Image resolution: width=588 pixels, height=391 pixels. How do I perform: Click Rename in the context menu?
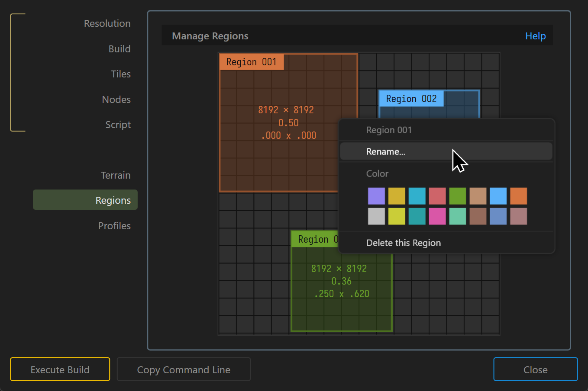385,151
